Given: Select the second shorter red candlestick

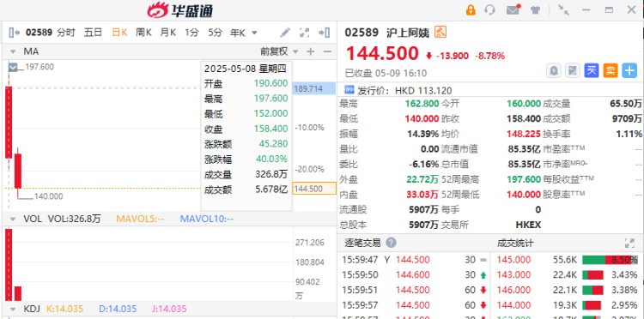Looking at the screenshot, I should [18, 171].
